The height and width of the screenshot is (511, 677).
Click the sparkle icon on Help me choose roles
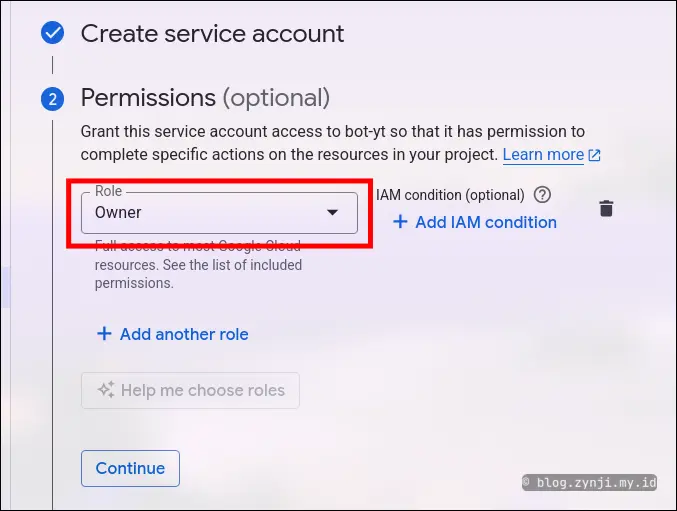(x=106, y=390)
